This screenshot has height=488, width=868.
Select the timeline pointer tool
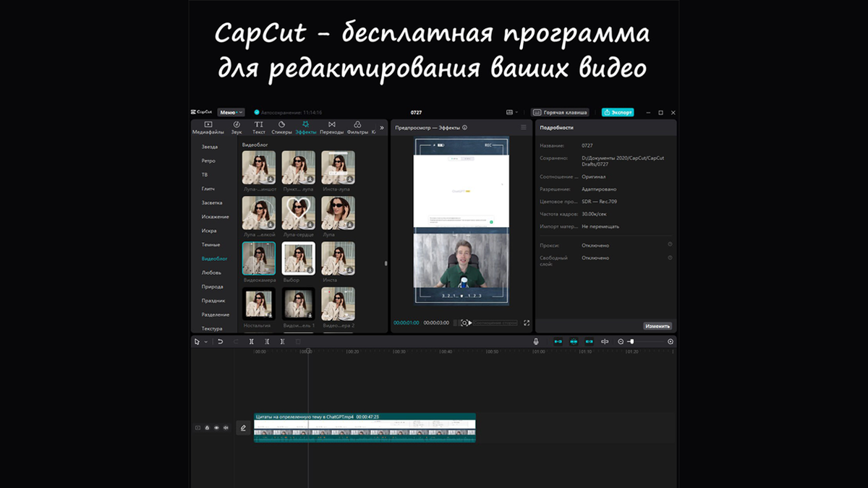coord(197,341)
